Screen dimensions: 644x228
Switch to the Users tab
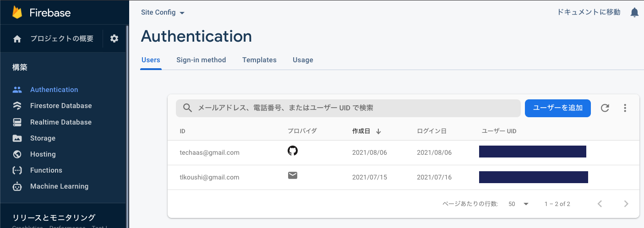point(151,60)
